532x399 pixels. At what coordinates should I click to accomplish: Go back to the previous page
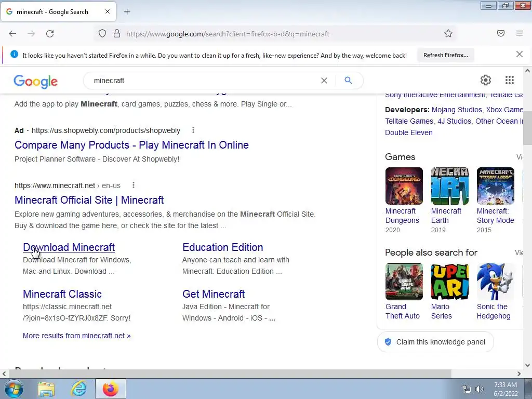12,34
